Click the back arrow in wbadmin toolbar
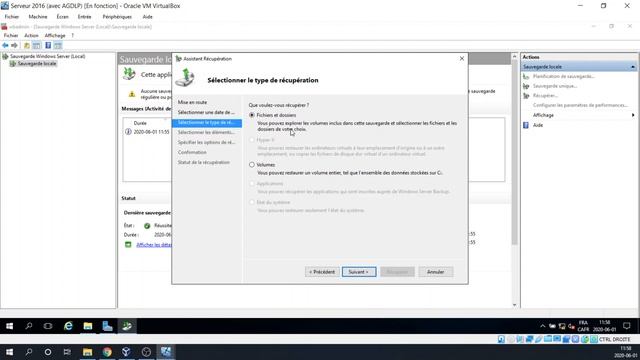 point(5,45)
